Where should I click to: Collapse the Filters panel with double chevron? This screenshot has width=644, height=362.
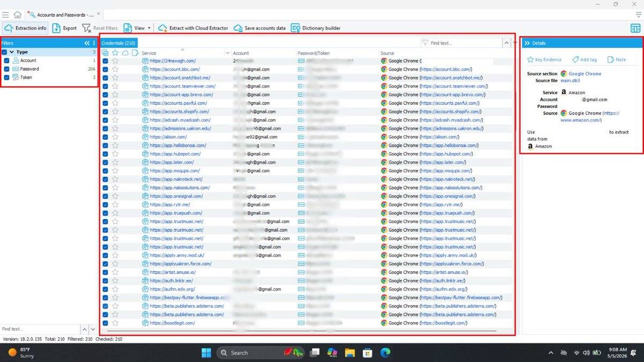pos(87,43)
